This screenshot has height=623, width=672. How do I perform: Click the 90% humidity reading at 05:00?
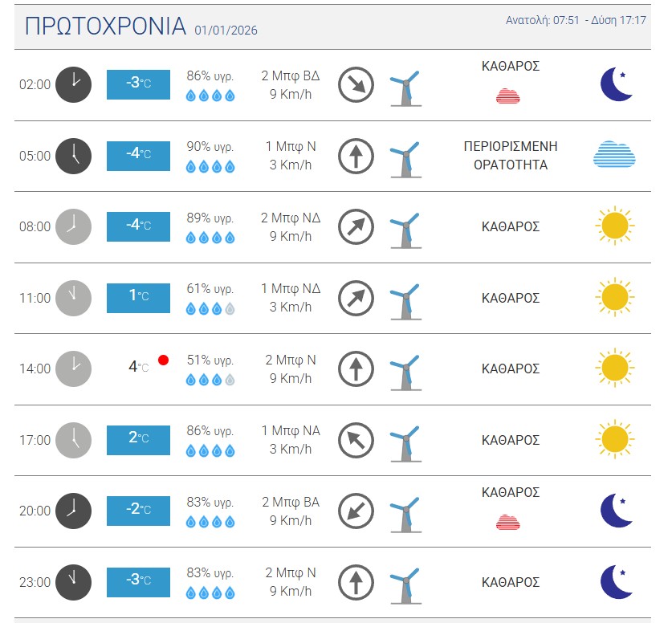click(210, 147)
